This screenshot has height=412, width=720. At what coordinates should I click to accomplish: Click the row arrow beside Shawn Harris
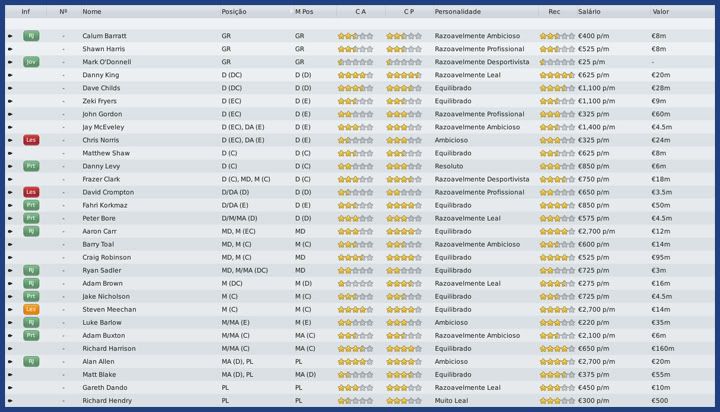coord(10,49)
